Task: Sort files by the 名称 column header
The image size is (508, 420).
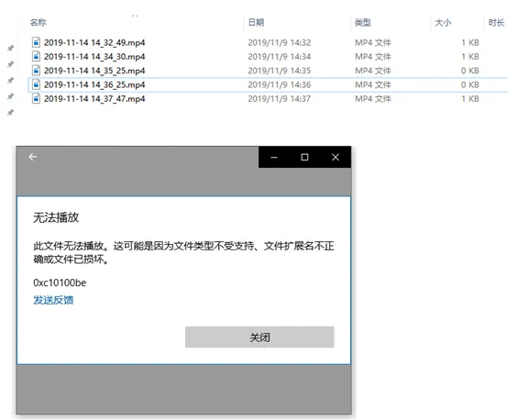Action: (38, 22)
